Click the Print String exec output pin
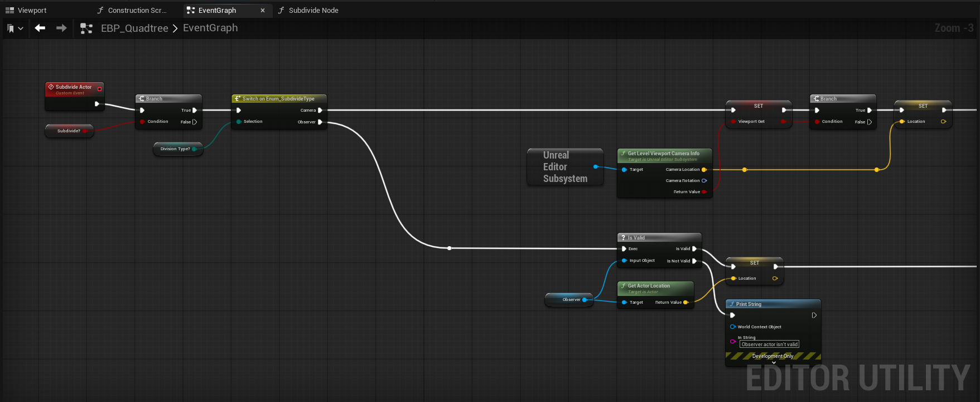Screen dimensions: 980x402 coord(814,315)
